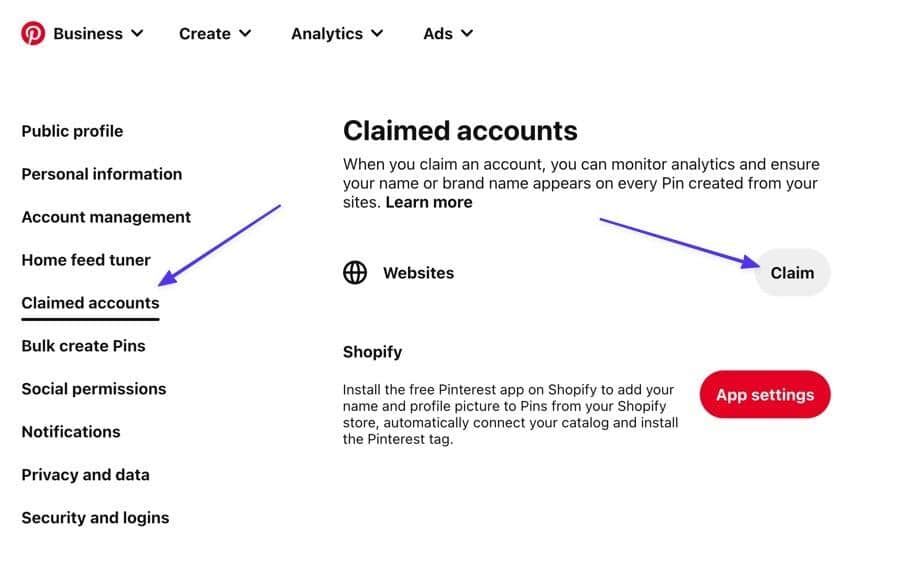
Task: Expand the Business dropdown menu
Action: pos(98,33)
